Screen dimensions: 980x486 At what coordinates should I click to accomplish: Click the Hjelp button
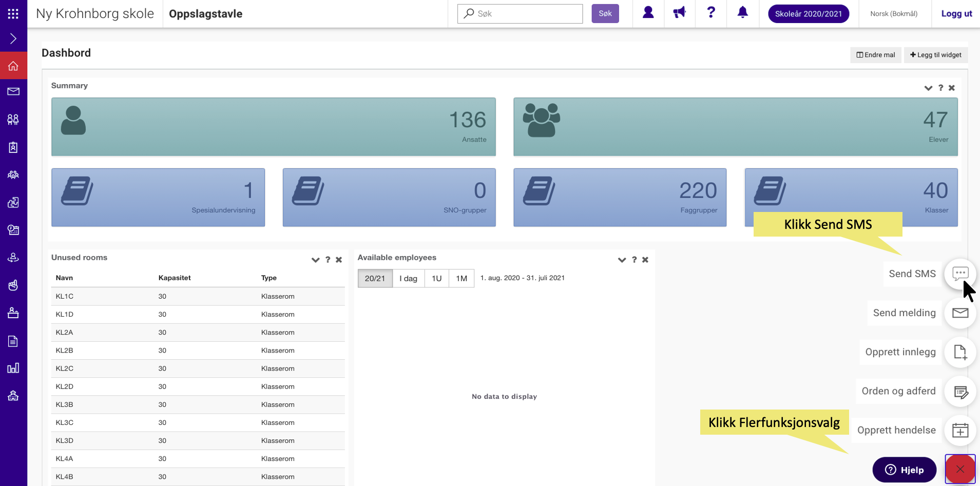tap(905, 470)
